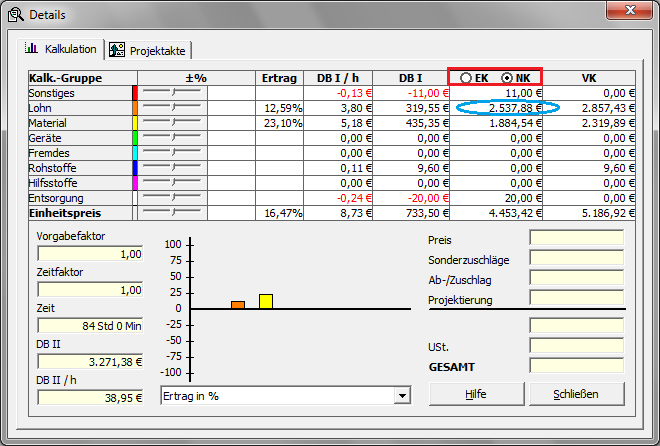Image resolution: width=660 pixels, height=446 pixels.
Task: Click the Preis input field
Action: click(577, 238)
